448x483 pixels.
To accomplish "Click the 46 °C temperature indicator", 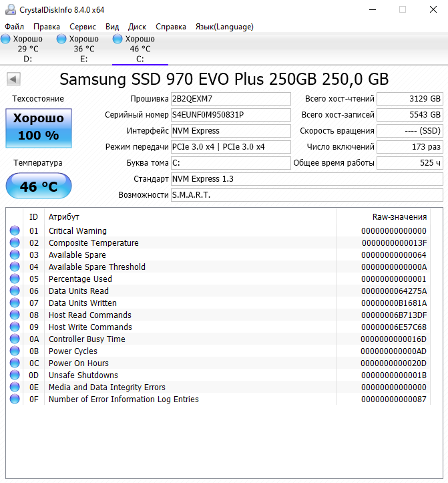I will click(39, 186).
